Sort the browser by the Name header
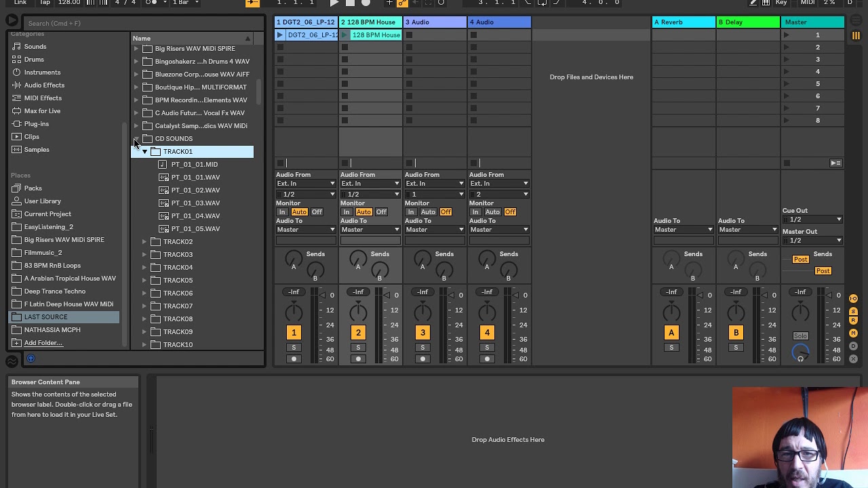 (x=192, y=39)
